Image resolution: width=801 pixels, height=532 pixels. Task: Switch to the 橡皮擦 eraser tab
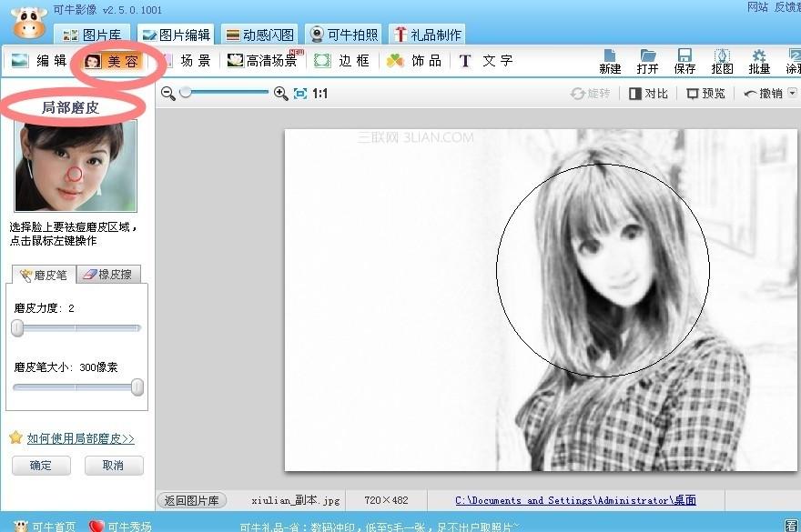coord(108,273)
